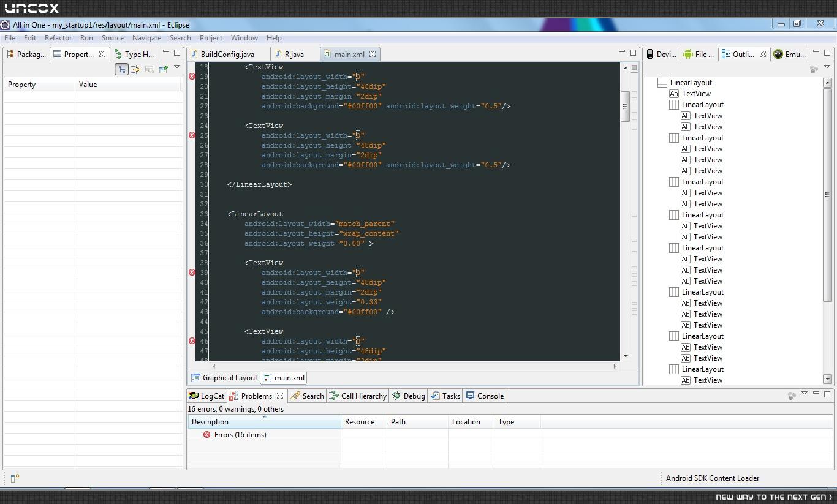Click the Property column header
Screen dimensions: 837x504
click(x=39, y=85)
